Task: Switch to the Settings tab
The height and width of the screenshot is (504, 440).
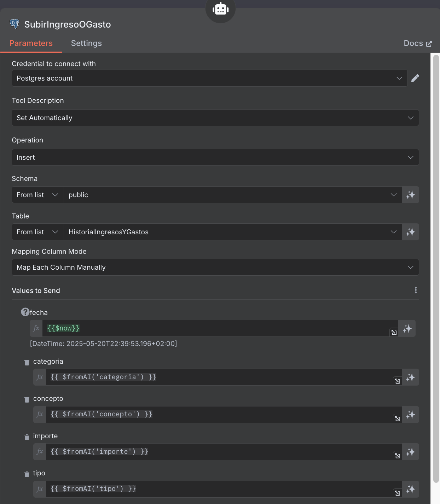Action: pos(86,43)
